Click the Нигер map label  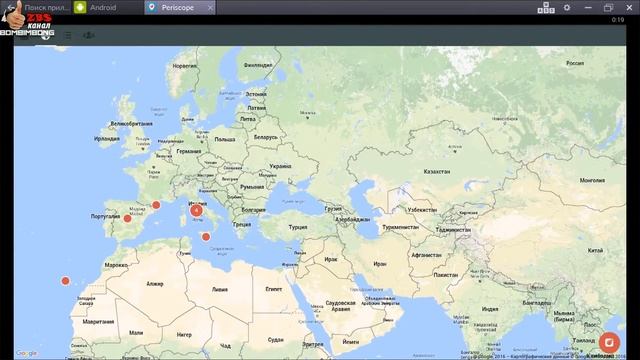tap(184, 335)
